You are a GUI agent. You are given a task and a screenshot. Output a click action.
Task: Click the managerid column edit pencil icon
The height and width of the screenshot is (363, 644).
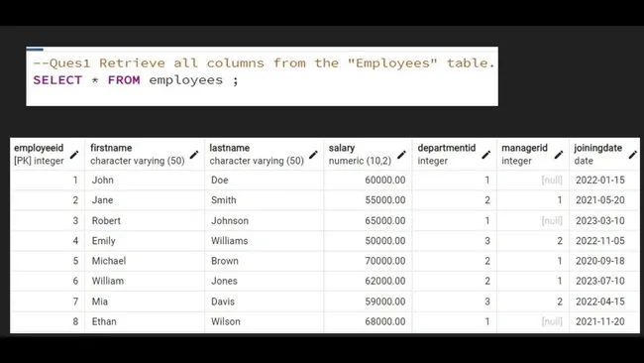click(559, 155)
